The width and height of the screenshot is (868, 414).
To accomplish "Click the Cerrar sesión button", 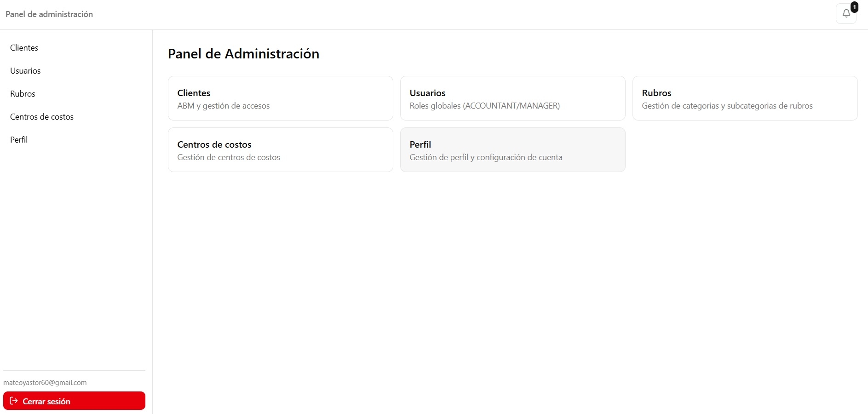I will click(x=74, y=401).
